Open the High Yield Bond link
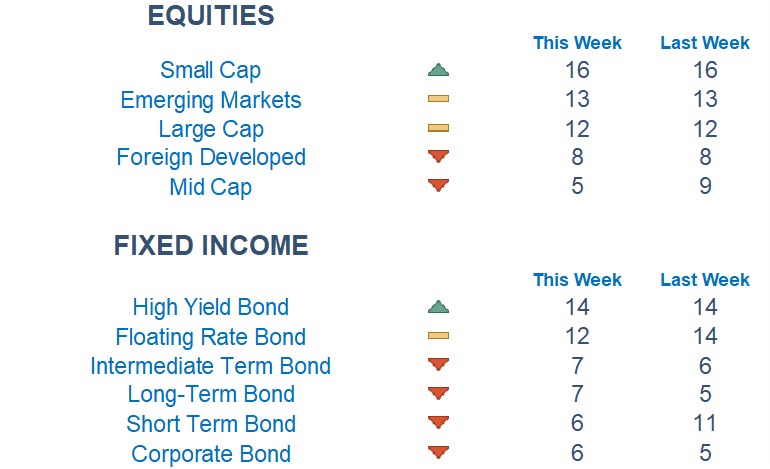770x469 pixels. pos(210,307)
